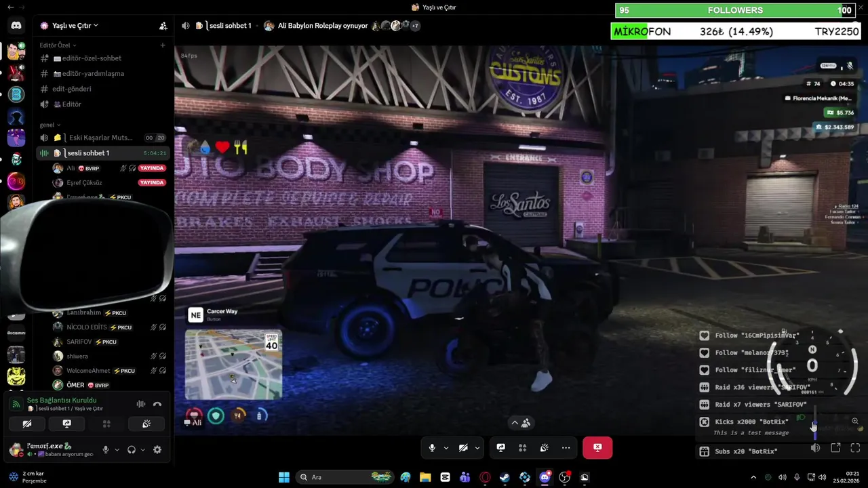This screenshot has width=868, height=488.
Task: Open output device options arrow in user panel
Action: point(142,449)
